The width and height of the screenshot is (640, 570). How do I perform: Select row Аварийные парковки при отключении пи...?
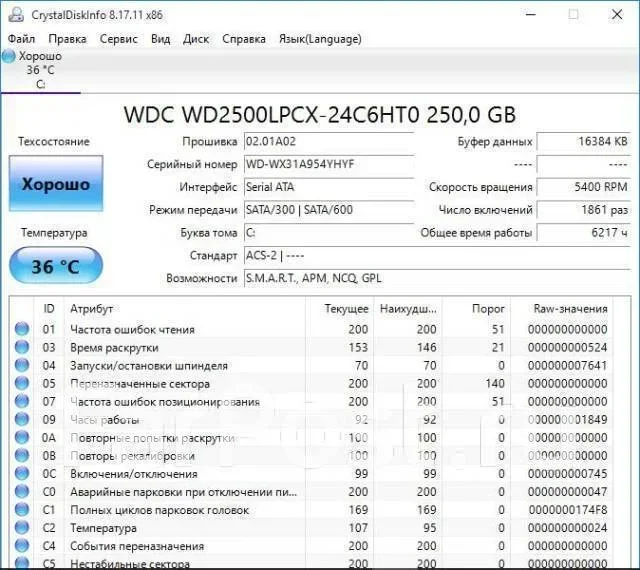pyautogui.click(x=311, y=492)
